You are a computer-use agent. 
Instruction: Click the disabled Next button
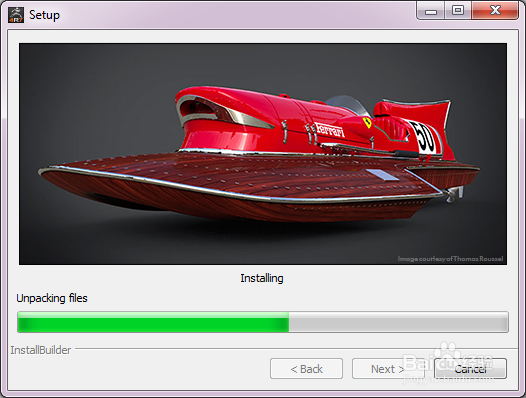click(388, 369)
